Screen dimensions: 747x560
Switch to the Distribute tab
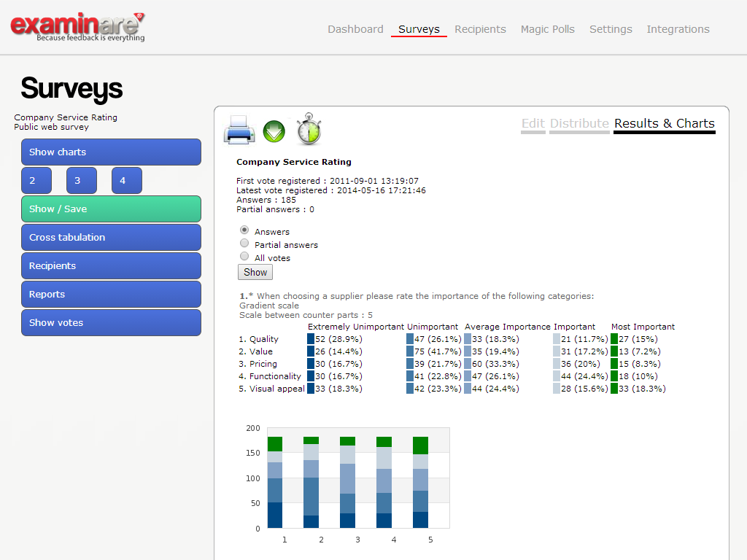pyautogui.click(x=579, y=123)
